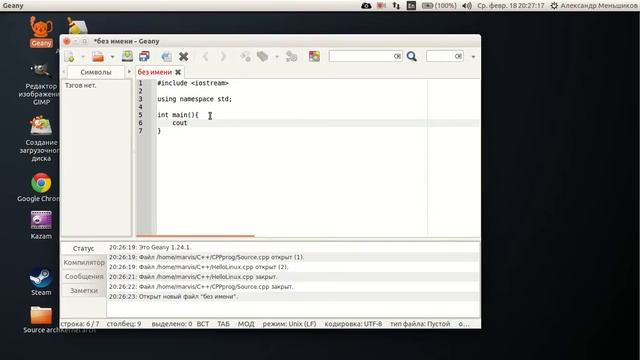Open the Компилятор tab
The image size is (640, 360).
[x=84, y=262]
